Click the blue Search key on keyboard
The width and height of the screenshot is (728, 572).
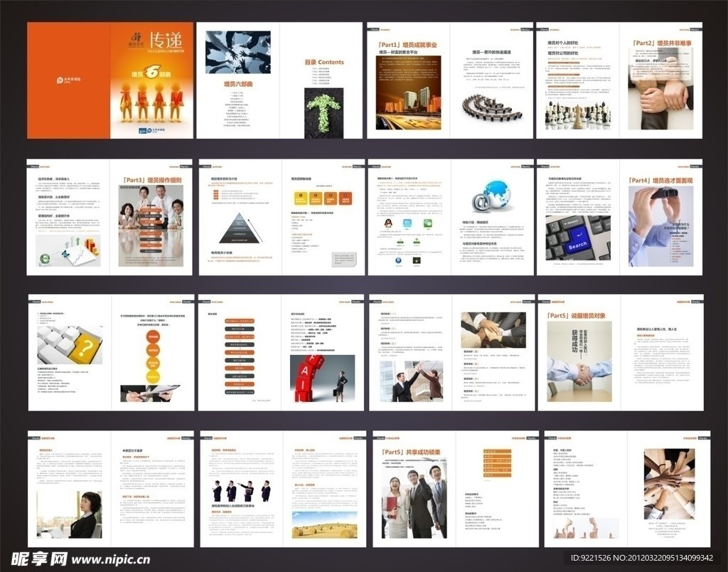coord(577,243)
